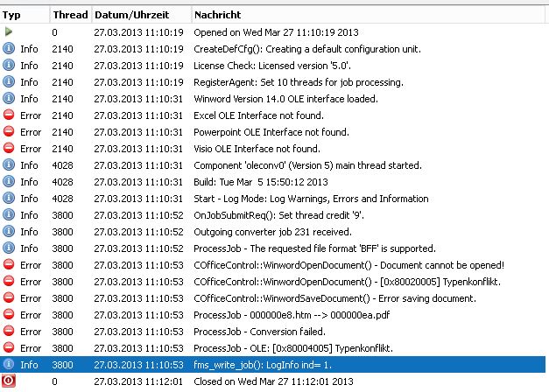Click the Datum/Uhrzeit column header

(x=142, y=15)
